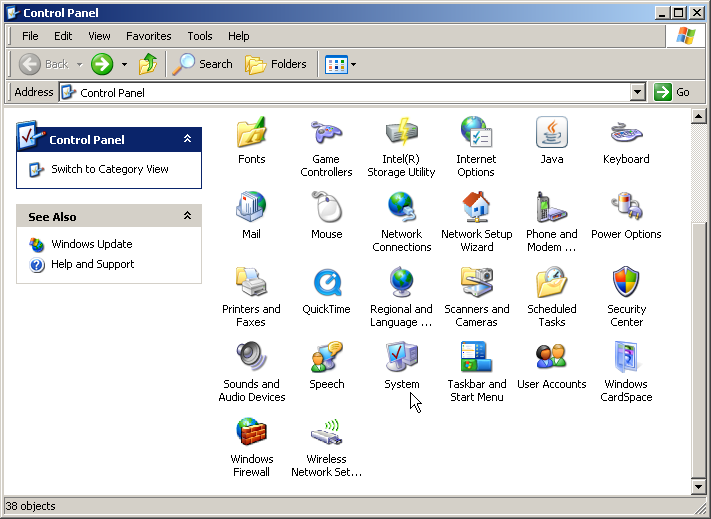
Task: Open Scanners and Cameras icon
Action: [476, 282]
